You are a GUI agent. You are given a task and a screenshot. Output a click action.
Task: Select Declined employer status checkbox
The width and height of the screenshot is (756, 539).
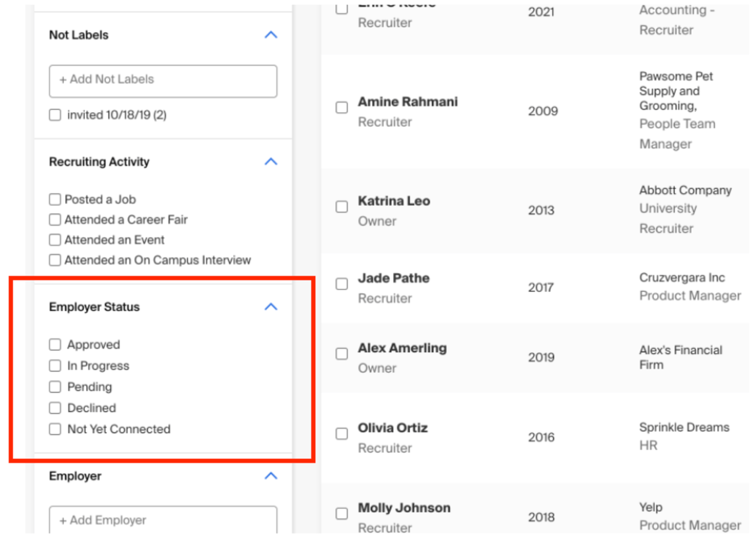click(x=55, y=408)
